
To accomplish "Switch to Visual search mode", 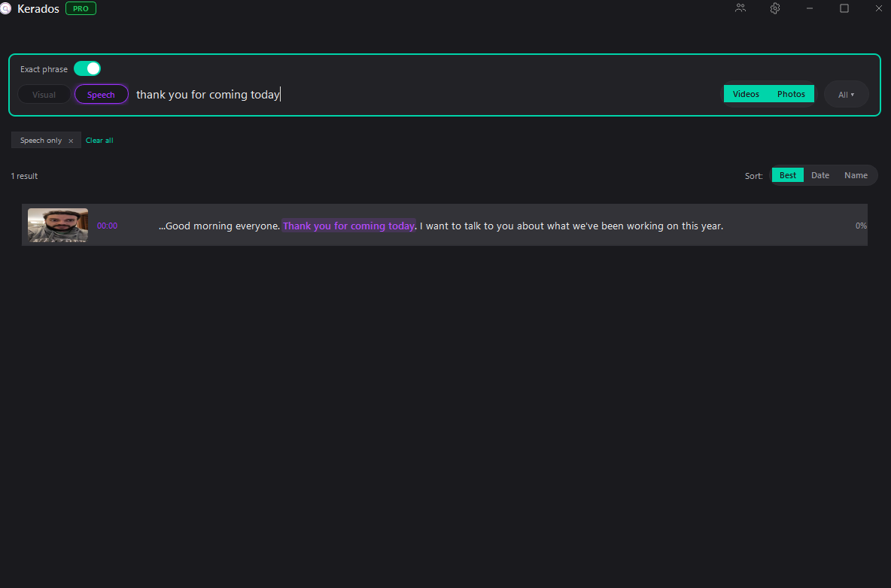I will tap(44, 94).
